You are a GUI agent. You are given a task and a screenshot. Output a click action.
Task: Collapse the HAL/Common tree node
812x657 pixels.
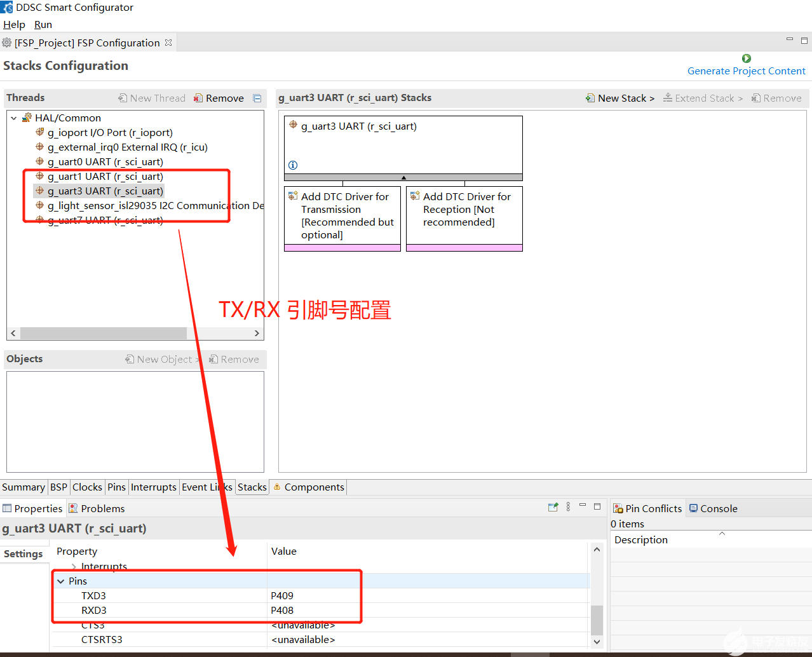pyautogui.click(x=13, y=118)
